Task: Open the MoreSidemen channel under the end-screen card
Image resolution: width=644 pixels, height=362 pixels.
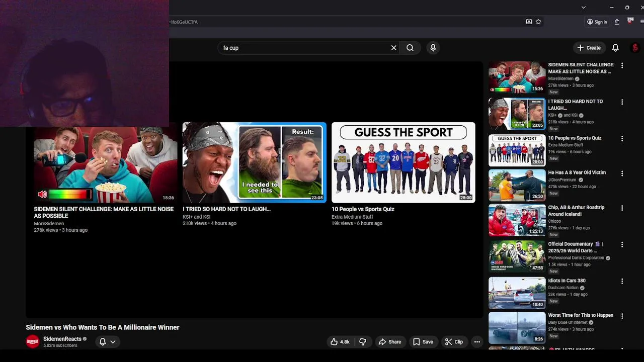Action: click(x=49, y=223)
